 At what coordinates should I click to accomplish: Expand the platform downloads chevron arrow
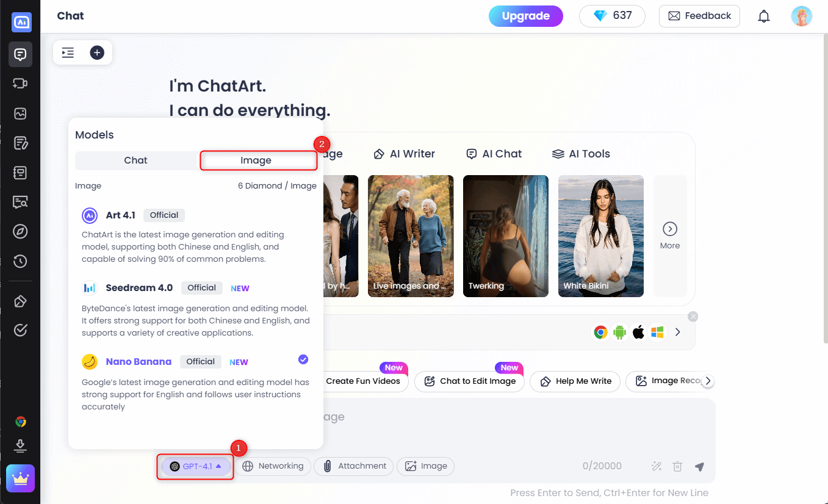coord(677,333)
